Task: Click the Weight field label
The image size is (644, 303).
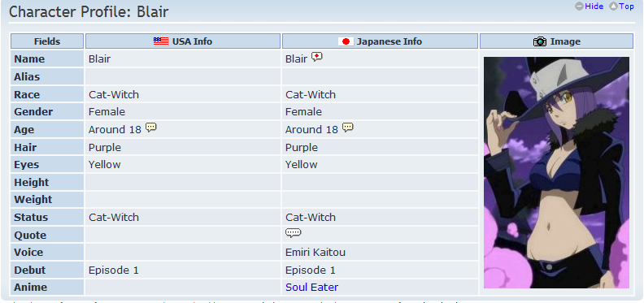Action: click(33, 200)
